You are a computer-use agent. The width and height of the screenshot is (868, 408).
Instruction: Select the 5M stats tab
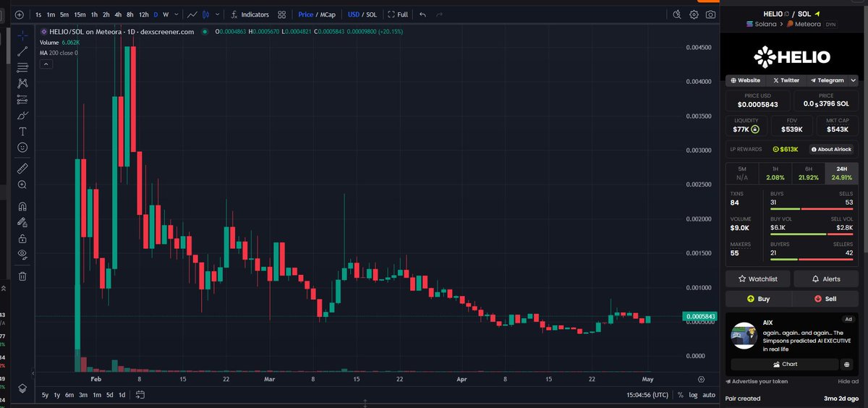click(x=742, y=173)
